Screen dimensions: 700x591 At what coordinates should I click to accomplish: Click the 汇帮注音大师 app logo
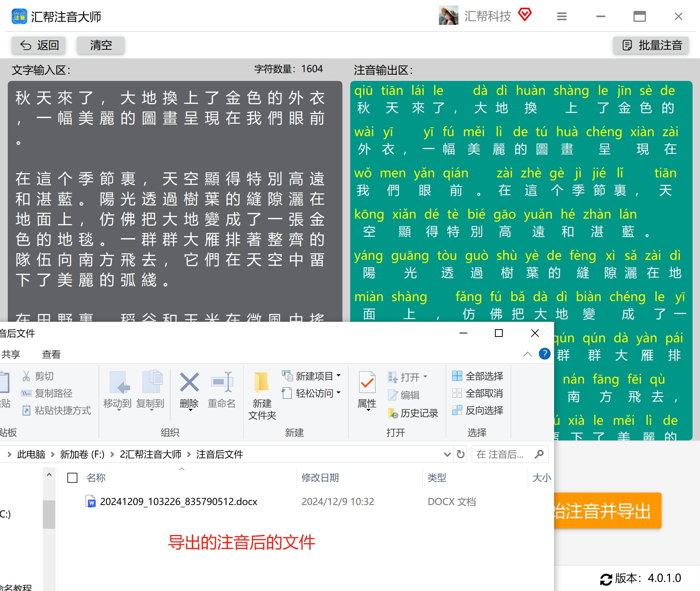[19, 16]
